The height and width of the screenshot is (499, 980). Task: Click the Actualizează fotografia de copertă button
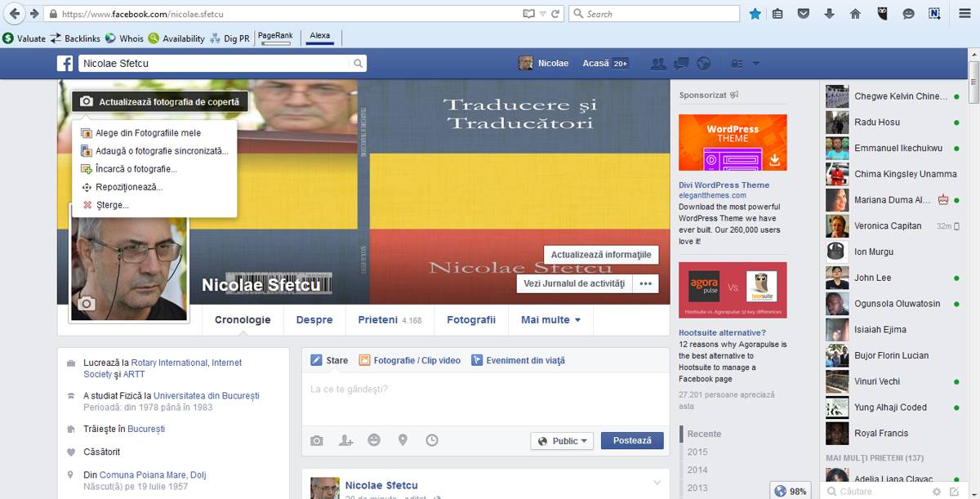pyautogui.click(x=160, y=102)
